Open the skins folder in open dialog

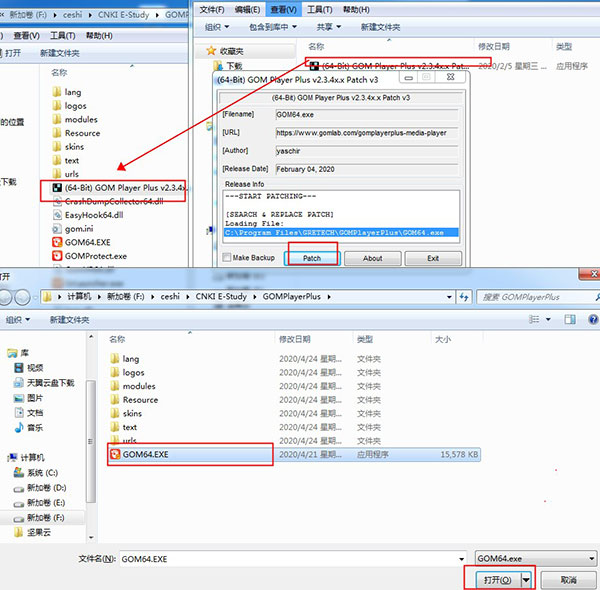click(x=126, y=414)
